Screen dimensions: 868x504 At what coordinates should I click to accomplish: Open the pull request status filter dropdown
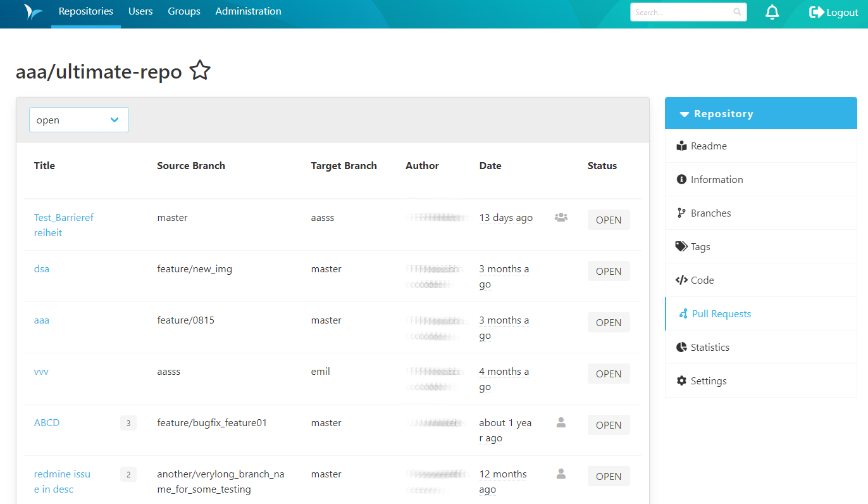tap(78, 119)
